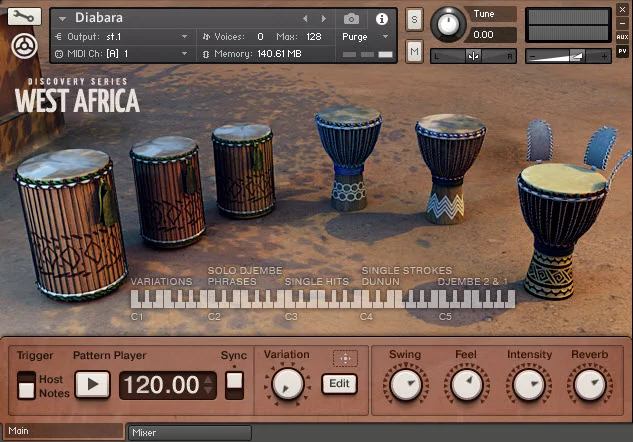Start the Pattern Player with play button

point(93,385)
